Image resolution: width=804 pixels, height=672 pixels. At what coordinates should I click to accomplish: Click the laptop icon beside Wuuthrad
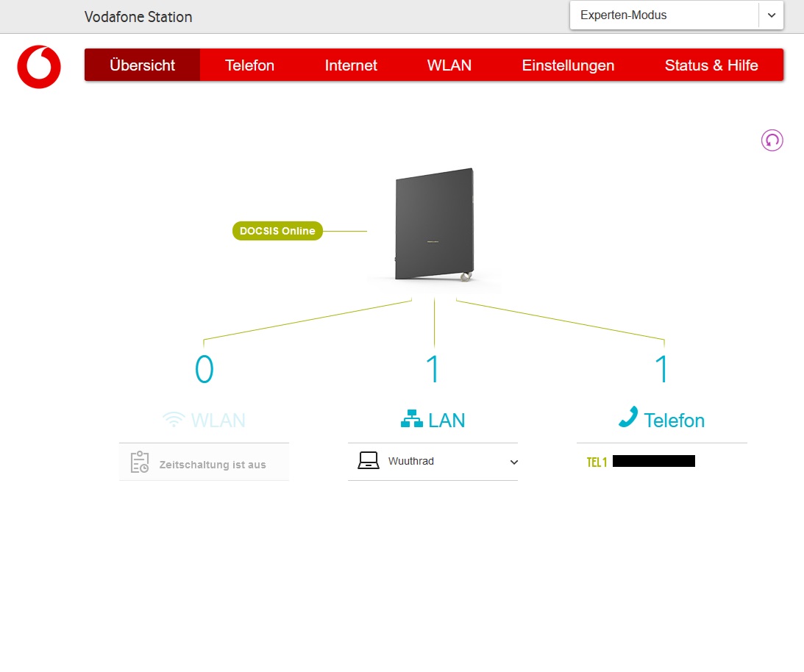tap(368, 460)
